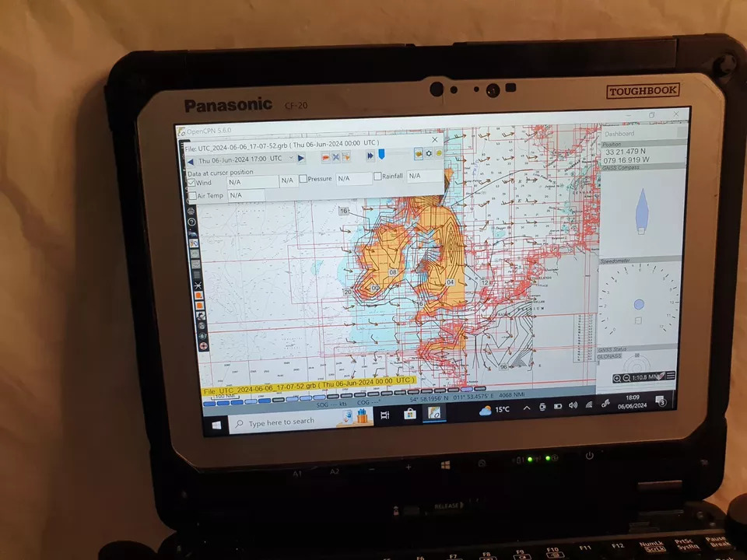Click yellow circle GRIB request icon
The height and width of the screenshot is (560, 747).
click(439, 153)
